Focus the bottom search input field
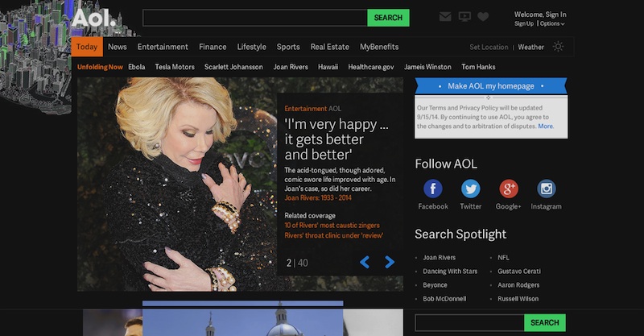 coord(469,322)
